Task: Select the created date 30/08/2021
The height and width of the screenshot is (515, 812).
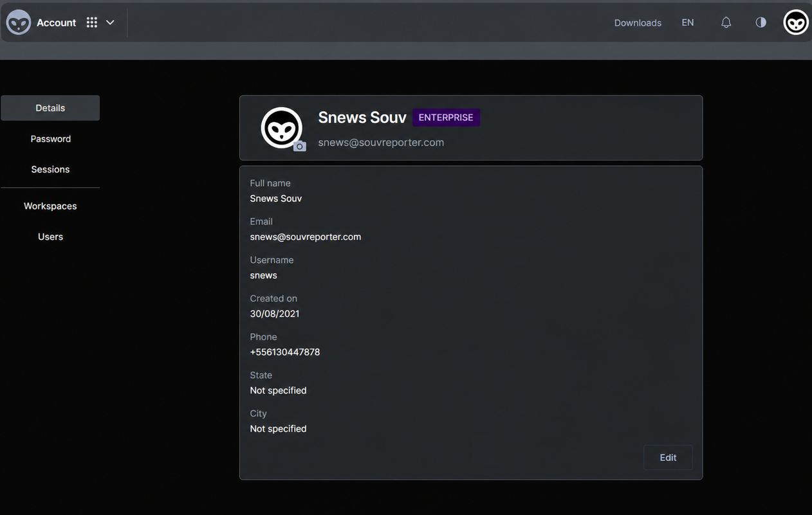Action: (x=275, y=314)
